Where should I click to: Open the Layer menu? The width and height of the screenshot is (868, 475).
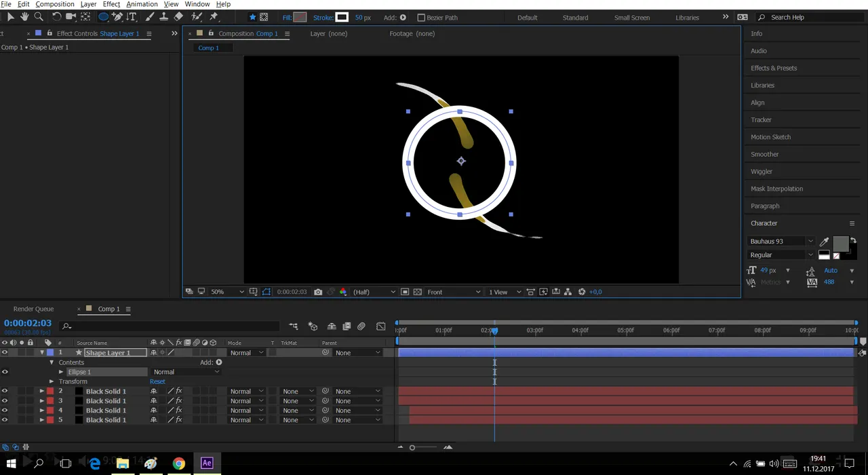(x=88, y=4)
